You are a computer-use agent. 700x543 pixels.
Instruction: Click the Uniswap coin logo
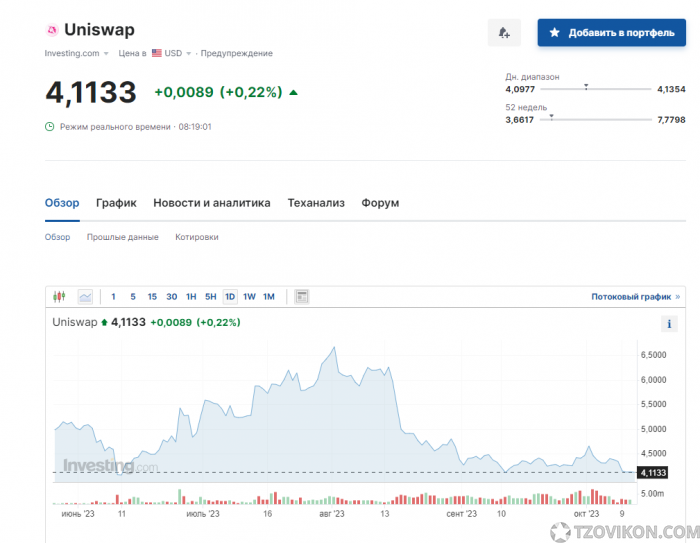pos(52,30)
